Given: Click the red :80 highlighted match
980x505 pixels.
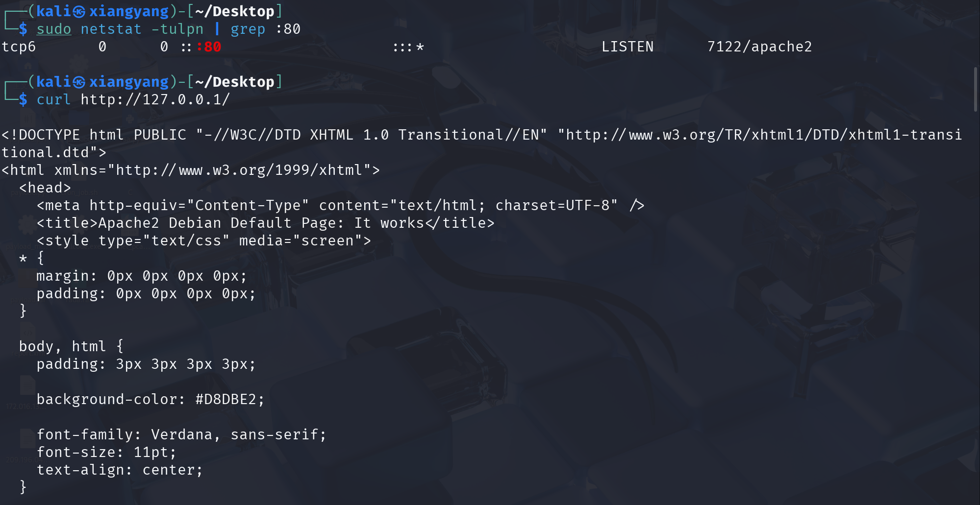Looking at the screenshot, I should (x=209, y=47).
